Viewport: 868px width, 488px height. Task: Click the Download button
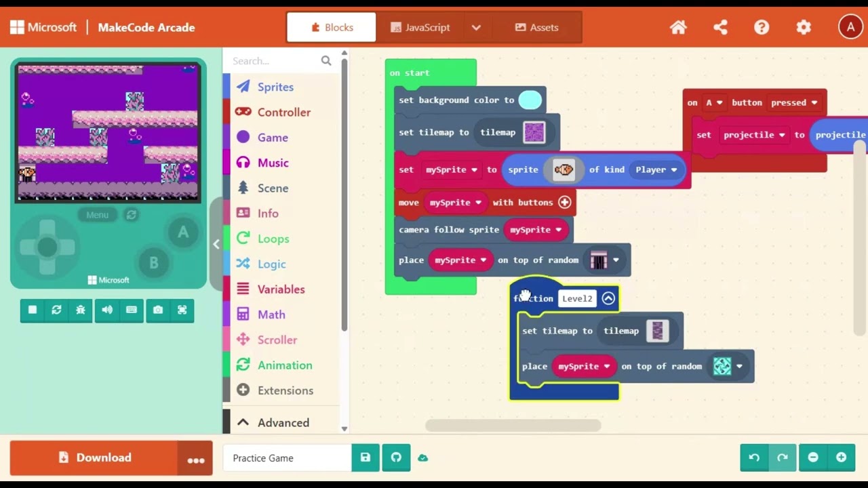coord(94,458)
